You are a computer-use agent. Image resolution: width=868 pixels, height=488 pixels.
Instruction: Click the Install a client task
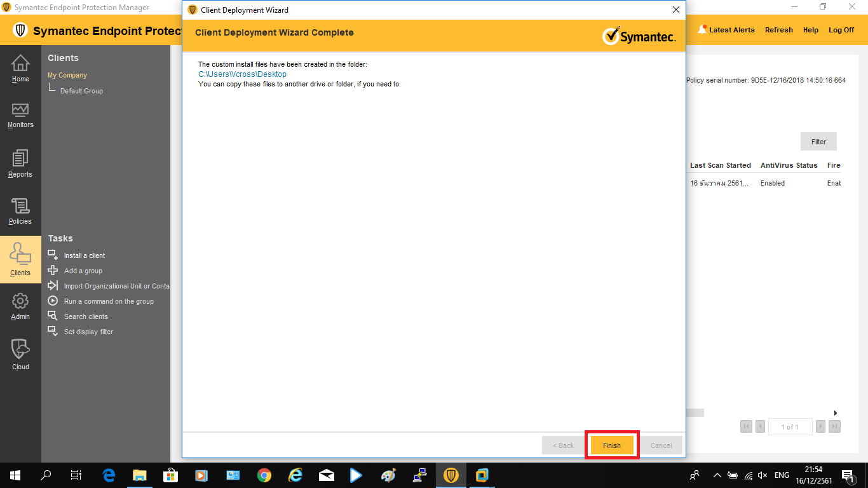tap(84, 255)
